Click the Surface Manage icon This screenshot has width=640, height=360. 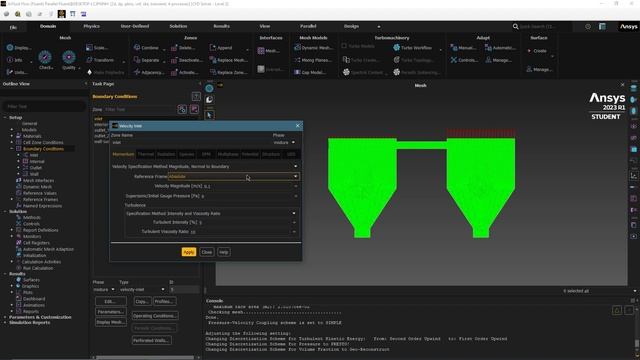click(529, 69)
